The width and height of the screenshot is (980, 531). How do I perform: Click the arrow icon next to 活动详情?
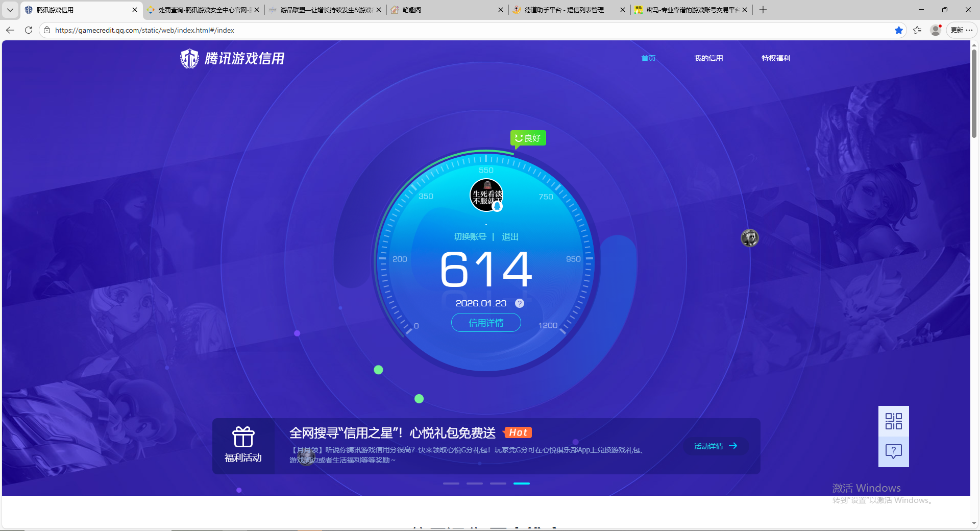[733, 446]
